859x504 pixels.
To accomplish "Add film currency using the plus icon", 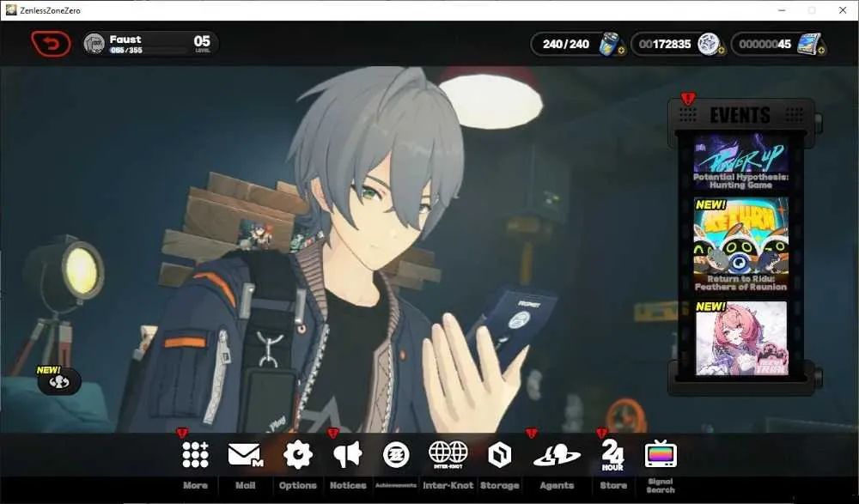I will click(822, 51).
